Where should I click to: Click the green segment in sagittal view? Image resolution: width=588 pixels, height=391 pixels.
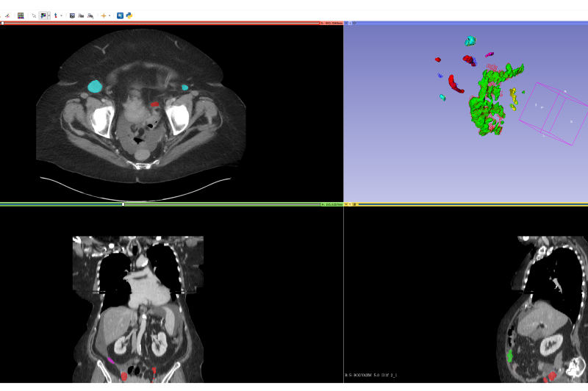[x=509, y=356]
